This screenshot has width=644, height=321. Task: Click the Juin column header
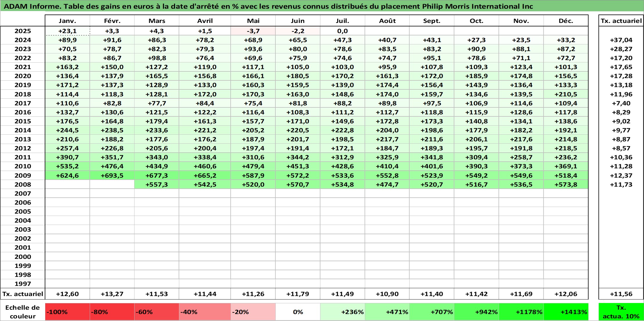[x=298, y=21]
